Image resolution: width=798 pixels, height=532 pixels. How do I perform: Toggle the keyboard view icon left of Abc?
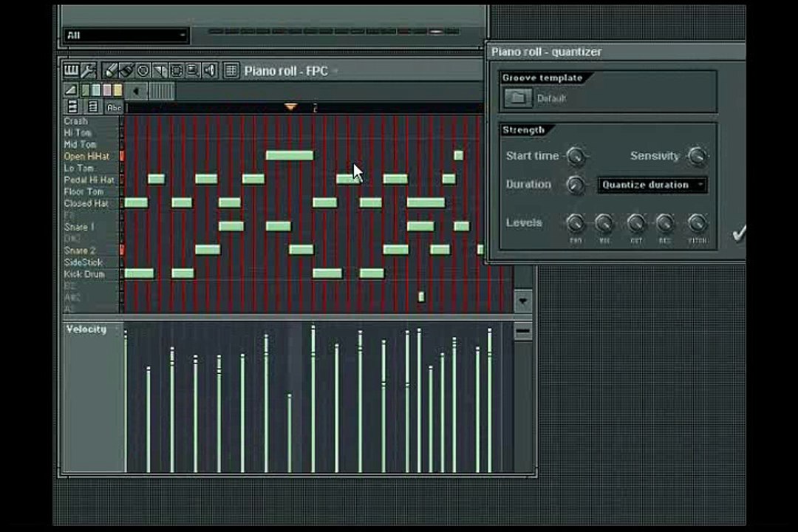72,106
